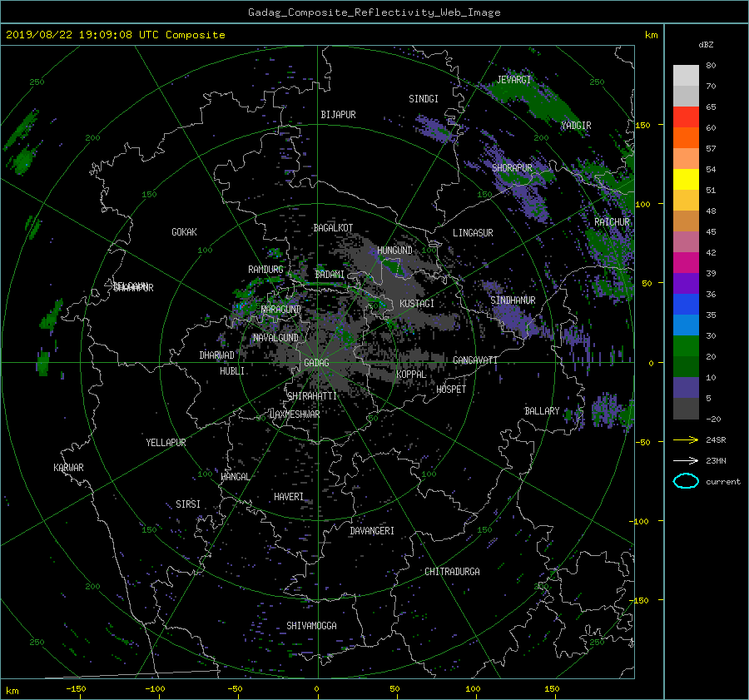Click the HUNGUND city label

pyautogui.click(x=394, y=251)
